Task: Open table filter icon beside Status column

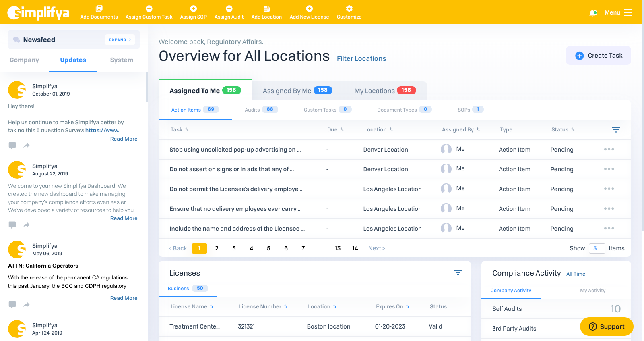Action: 616,129
